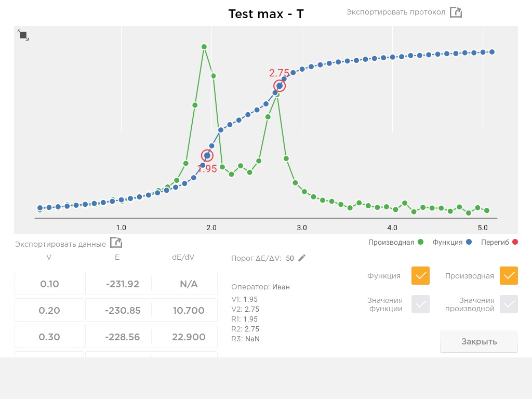Click the highest green derivative peak point
Viewport: 532px width, 399px height.
click(x=204, y=47)
